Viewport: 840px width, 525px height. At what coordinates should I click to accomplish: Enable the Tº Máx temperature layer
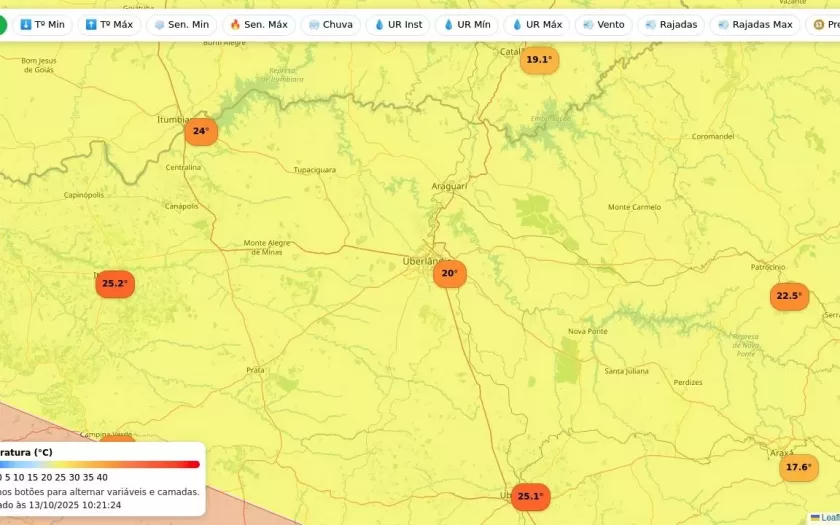point(109,24)
